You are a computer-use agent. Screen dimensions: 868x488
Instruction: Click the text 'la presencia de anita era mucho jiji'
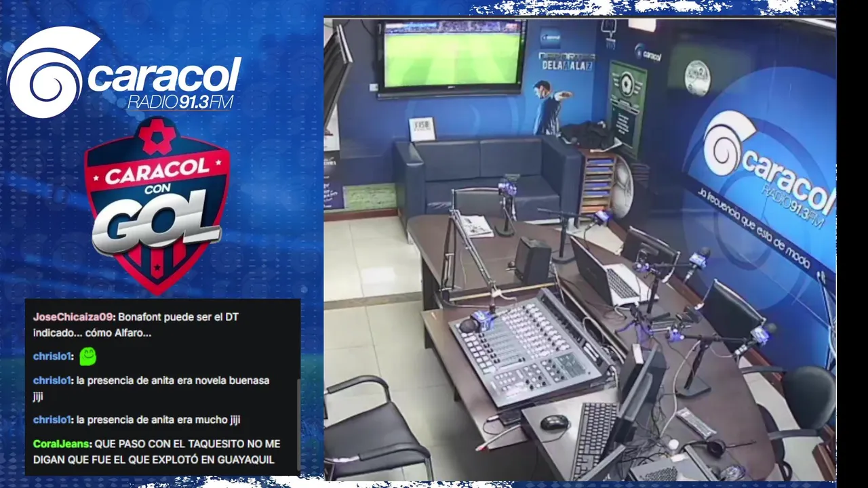click(x=159, y=420)
